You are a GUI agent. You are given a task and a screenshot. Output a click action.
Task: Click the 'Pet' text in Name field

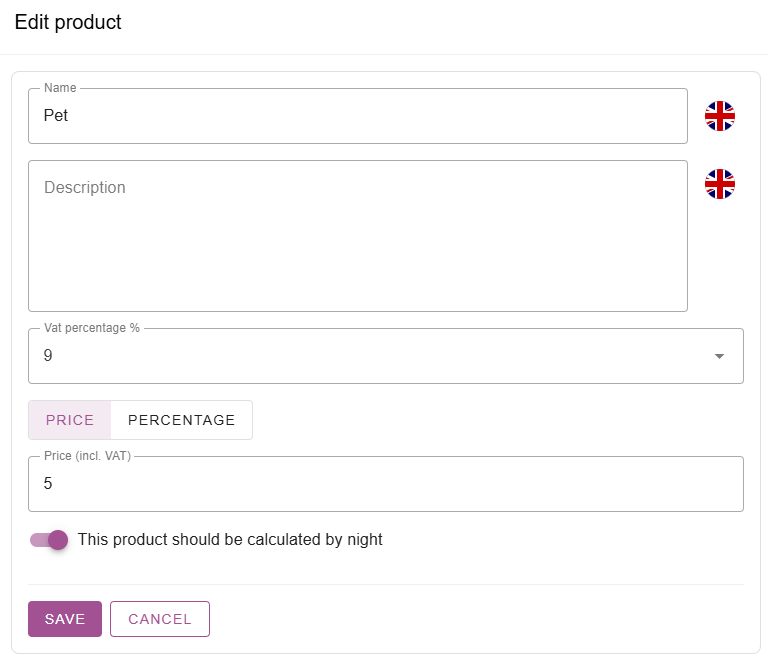tap(56, 116)
